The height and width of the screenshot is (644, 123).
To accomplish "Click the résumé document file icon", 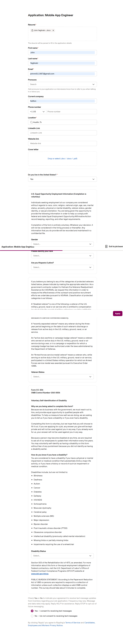I will pos(32,31).
